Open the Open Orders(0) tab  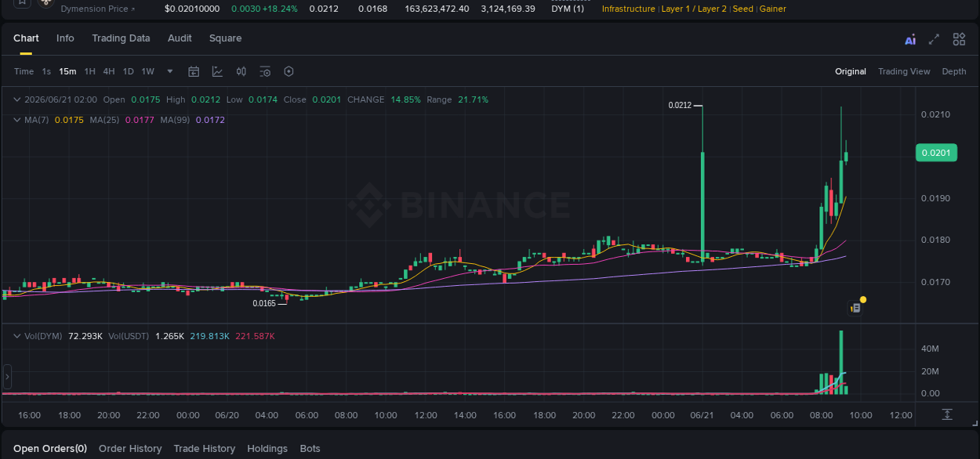[x=50, y=449]
